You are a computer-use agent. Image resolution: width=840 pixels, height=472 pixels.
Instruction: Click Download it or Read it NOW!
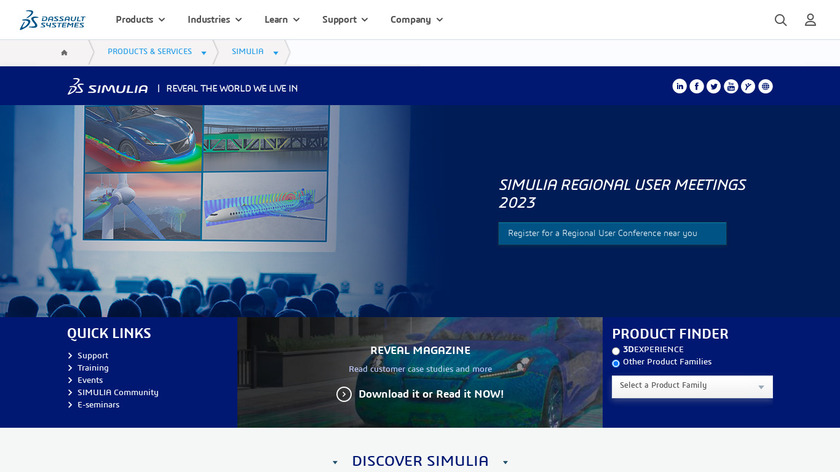pyautogui.click(x=431, y=394)
